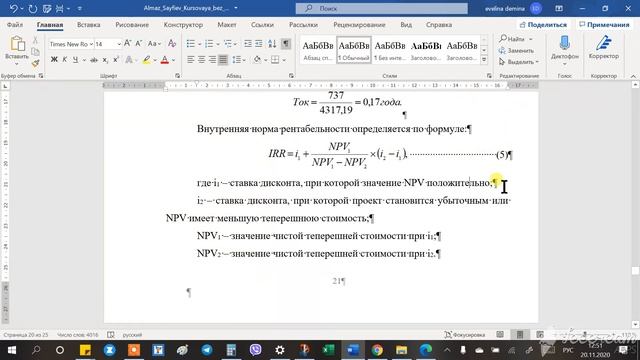Enable Focus (Фокусировка) mode in the status bar
The image size is (640, 360).
pos(464,335)
